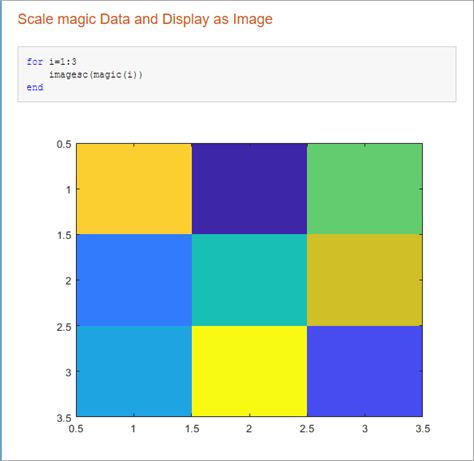Click the y-axis tick label 0.5
This screenshot has width=474, height=461.
(x=64, y=144)
